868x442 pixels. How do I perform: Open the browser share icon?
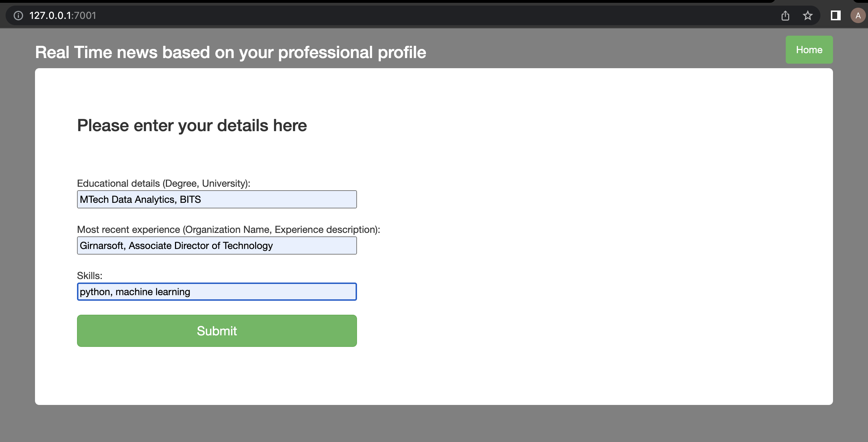785,15
